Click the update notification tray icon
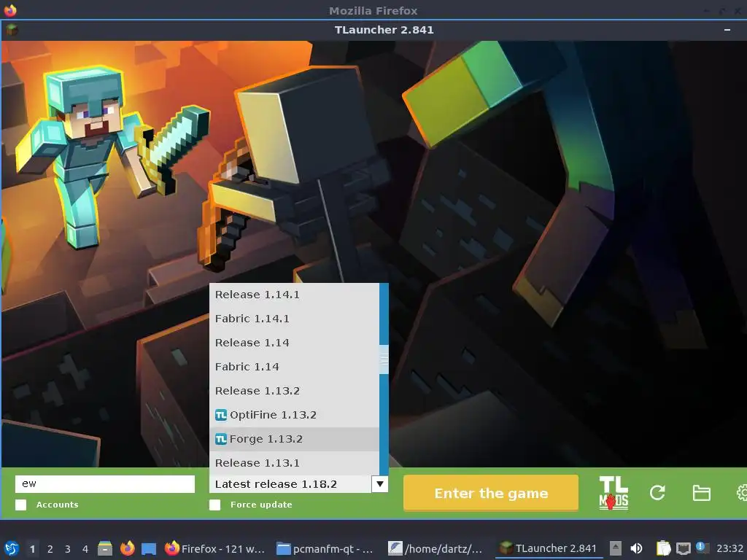The width and height of the screenshot is (747, 560). pos(702,548)
